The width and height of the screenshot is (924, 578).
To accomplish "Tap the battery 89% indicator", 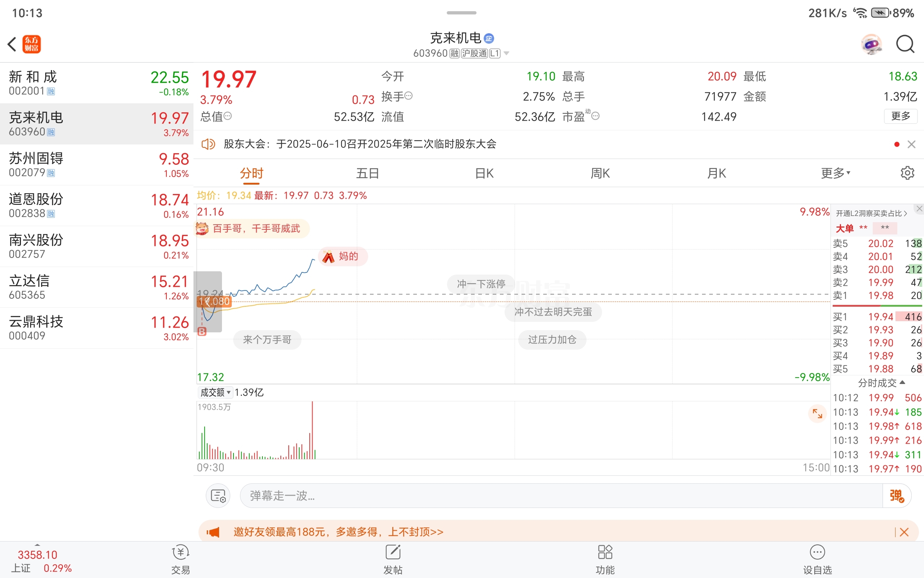I will [x=893, y=13].
